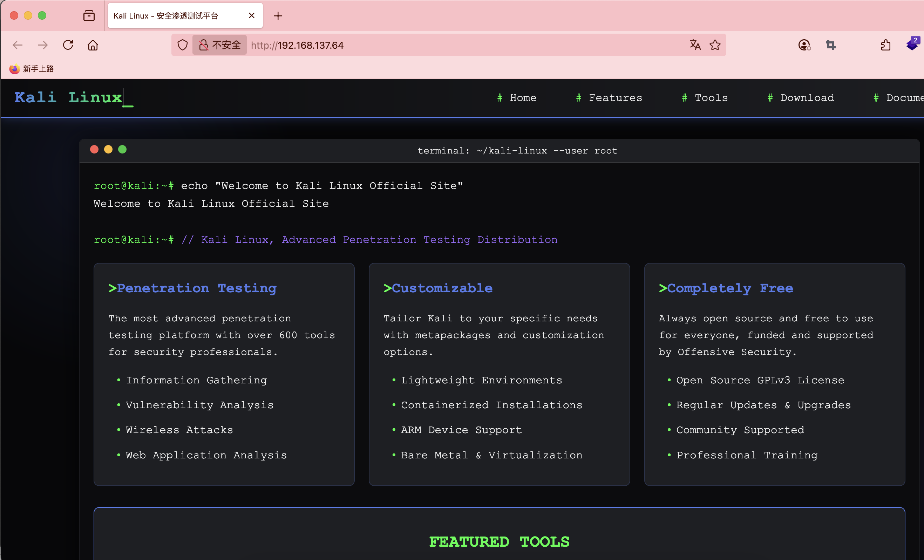Click the Kali Linux site logo
Image resolution: width=924 pixels, height=560 pixels.
(x=74, y=98)
